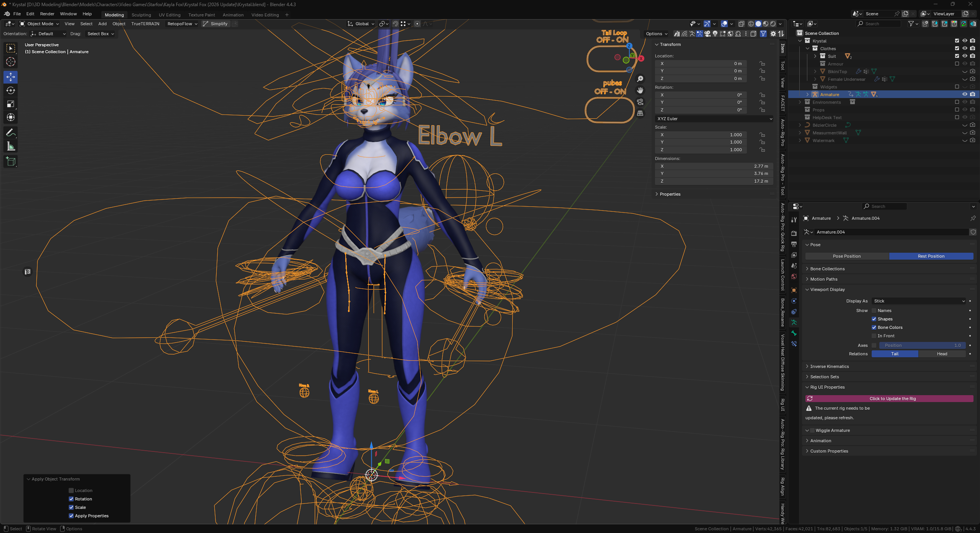
Task: Click the outliner filter funnel icon
Action: coord(911,24)
